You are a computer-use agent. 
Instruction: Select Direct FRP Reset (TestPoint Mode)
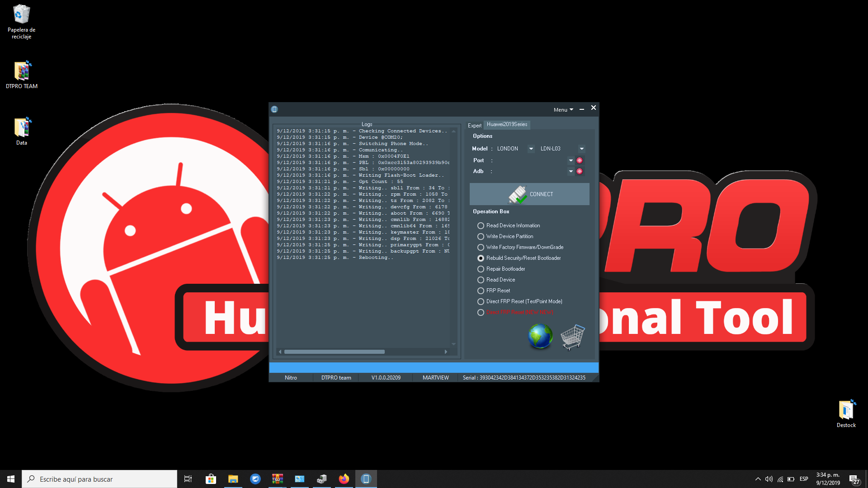click(x=520, y=301)
